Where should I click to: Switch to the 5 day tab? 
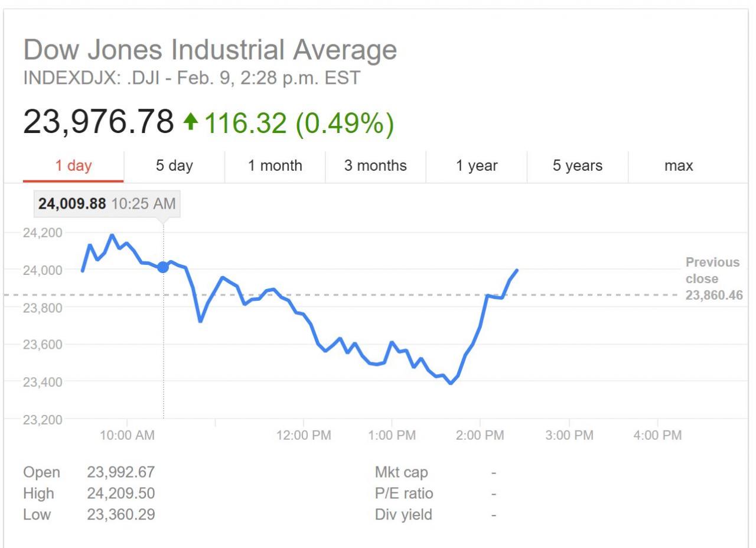coord(174,166)
